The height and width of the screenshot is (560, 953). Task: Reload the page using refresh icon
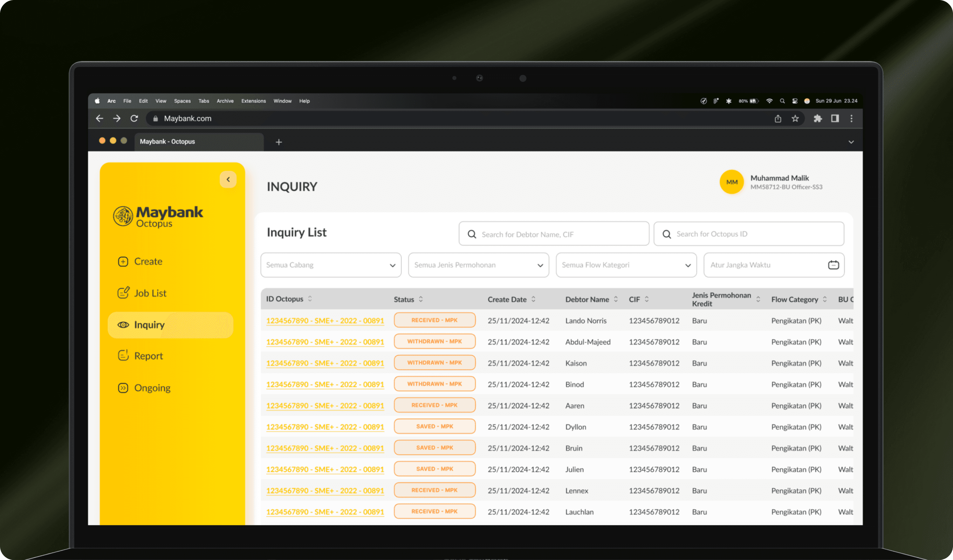click(134, 119)
